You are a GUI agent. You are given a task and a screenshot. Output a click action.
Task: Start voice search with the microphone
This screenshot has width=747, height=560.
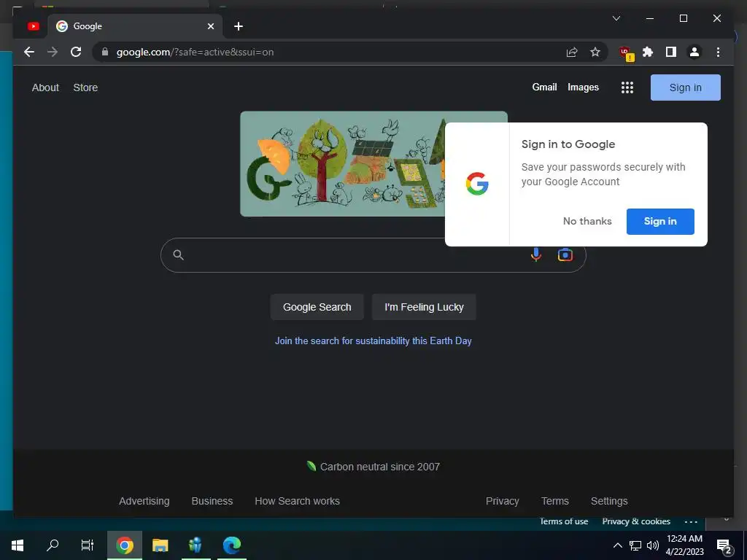tap(536, 254)
